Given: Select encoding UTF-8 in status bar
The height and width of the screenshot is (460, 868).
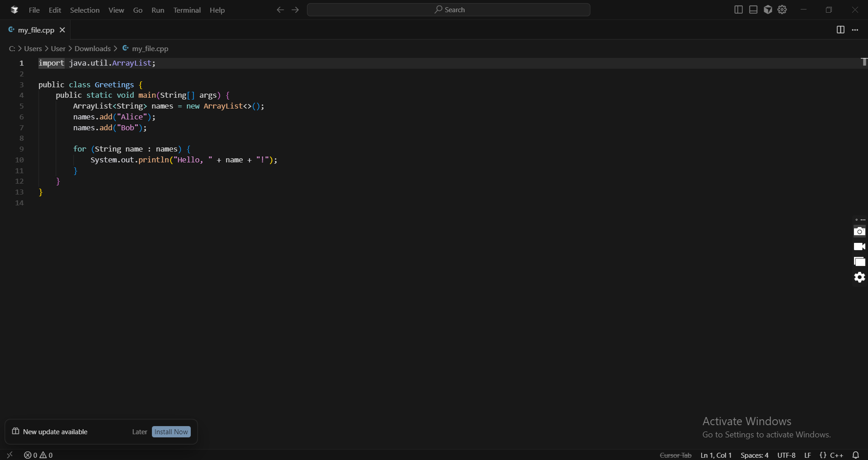Looking at the screenshot, I should [x=786, y=455].
